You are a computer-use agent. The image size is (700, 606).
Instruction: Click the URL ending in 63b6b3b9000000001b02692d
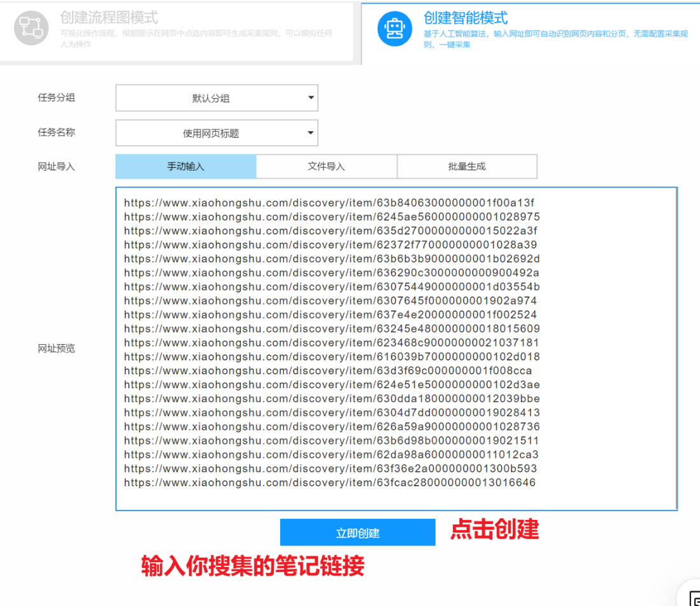tap(332, 259)
